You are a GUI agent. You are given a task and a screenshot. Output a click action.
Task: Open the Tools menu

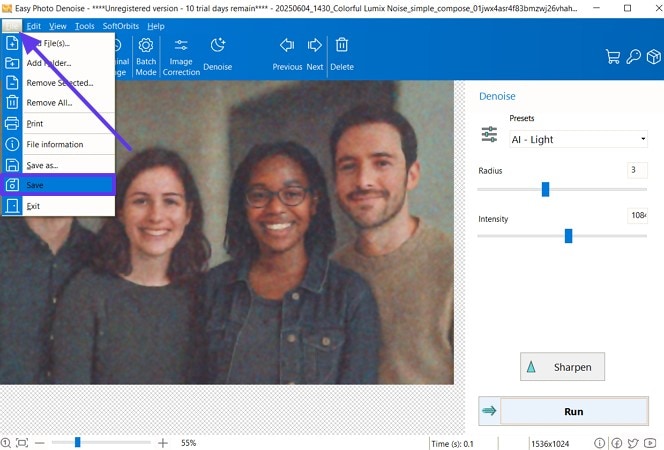point(85,26)
